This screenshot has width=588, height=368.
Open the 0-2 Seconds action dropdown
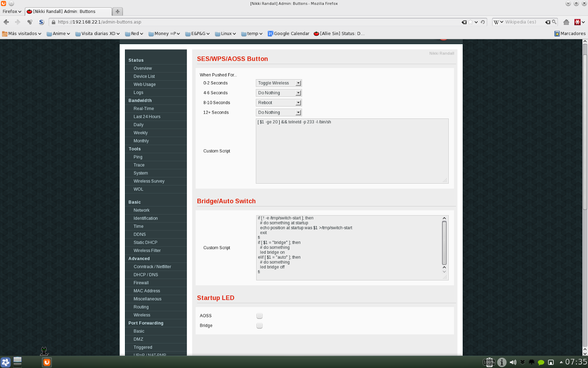coord(279,83)
